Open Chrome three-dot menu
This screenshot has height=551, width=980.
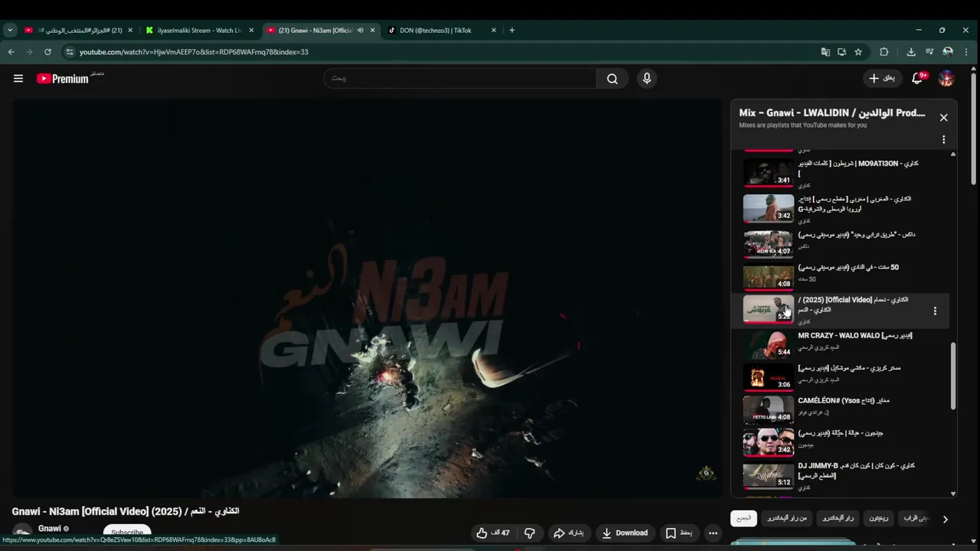[967, 52]
